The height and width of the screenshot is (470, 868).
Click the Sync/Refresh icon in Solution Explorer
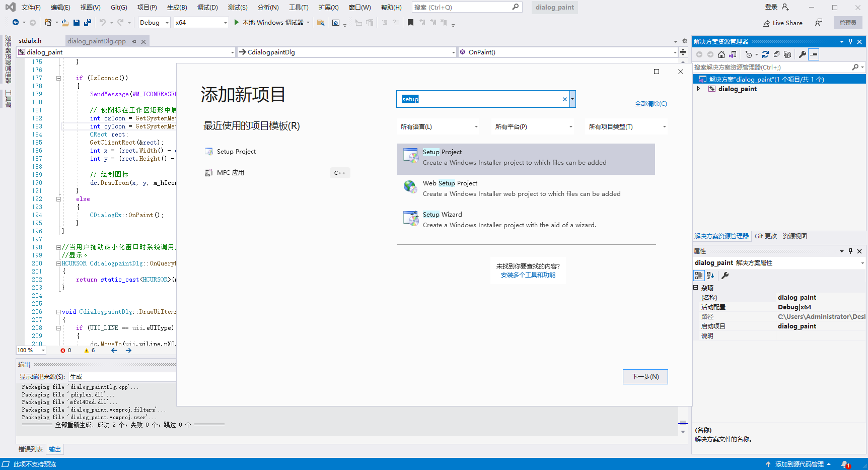click(x=765, y=54)
